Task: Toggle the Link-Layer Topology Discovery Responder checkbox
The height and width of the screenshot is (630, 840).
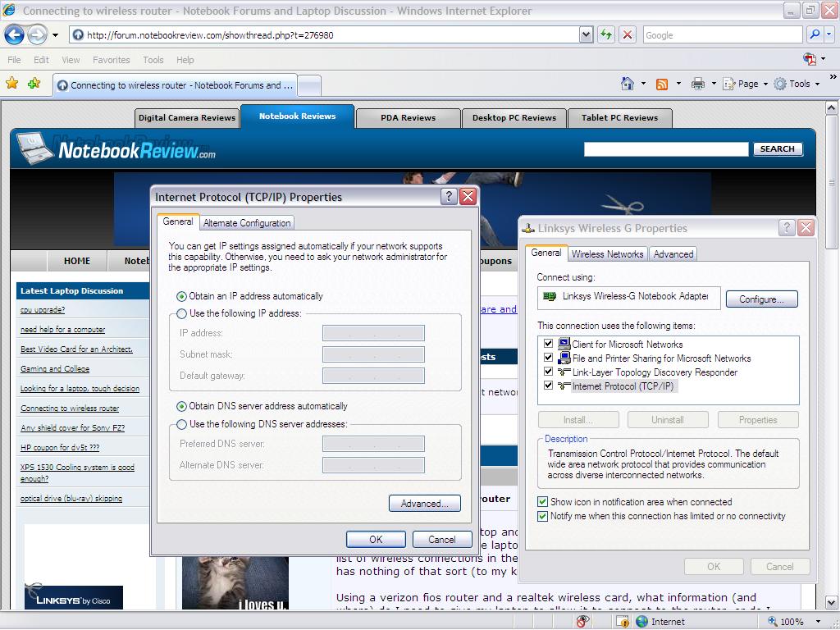Action: click(548, 372)
